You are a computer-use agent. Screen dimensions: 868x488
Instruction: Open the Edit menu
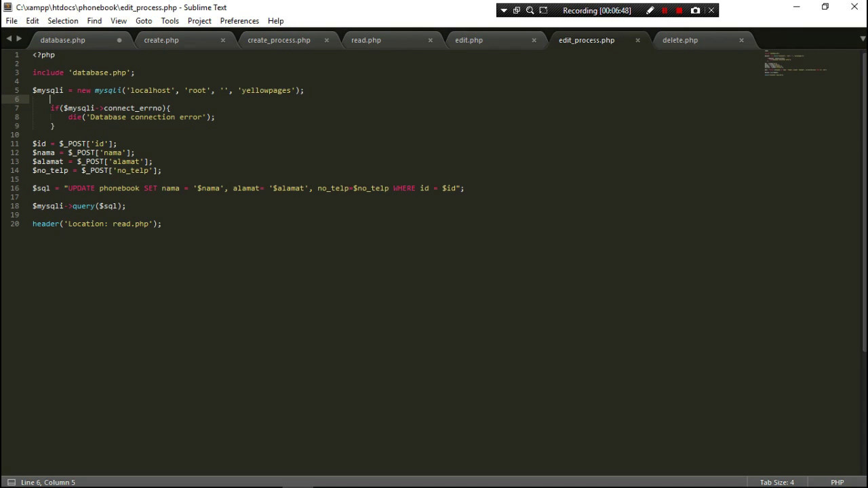pos(33,21)
